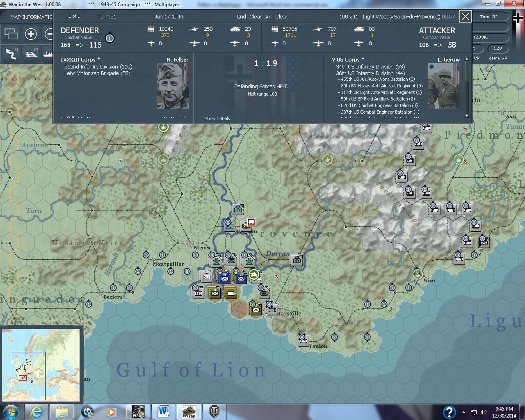Viewport: 525px width, 420px height.
Task: Select LXXXIII Corps entry in defender list
Action: point(80,59)
